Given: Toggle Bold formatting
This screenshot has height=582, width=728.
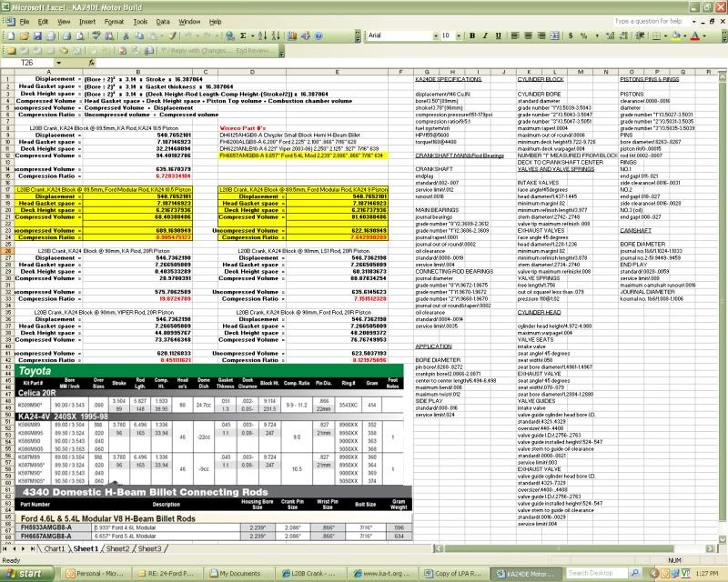Looking at the screenshot, I should click(472, 35).
